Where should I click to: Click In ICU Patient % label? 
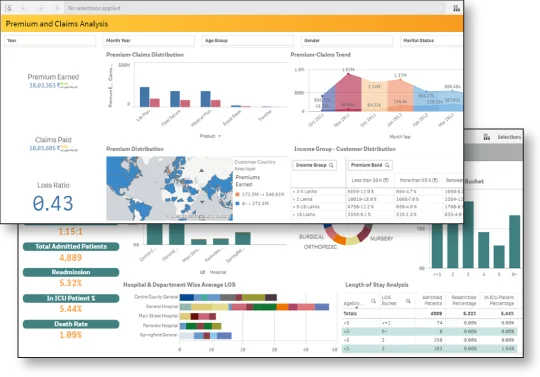pos(71,298)
